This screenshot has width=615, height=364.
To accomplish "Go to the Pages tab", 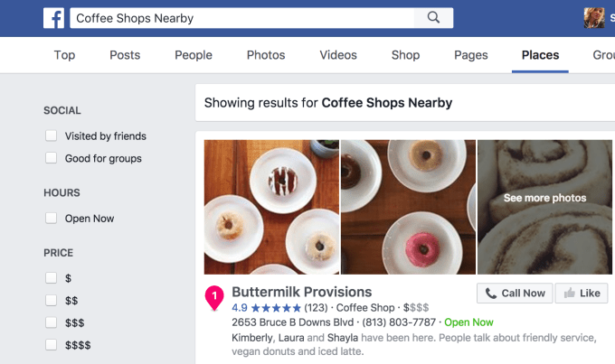I will point(471,55).
